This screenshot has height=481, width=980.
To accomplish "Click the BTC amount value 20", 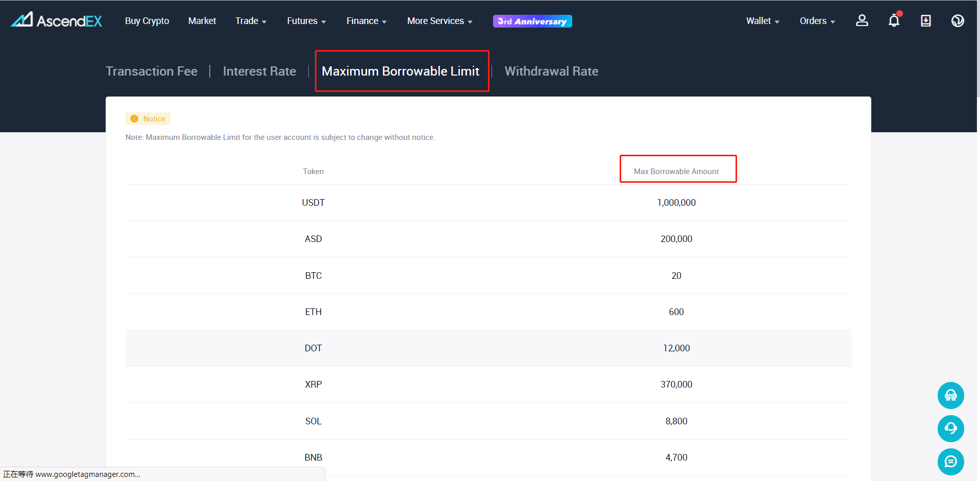I will [x=676, y=276].
